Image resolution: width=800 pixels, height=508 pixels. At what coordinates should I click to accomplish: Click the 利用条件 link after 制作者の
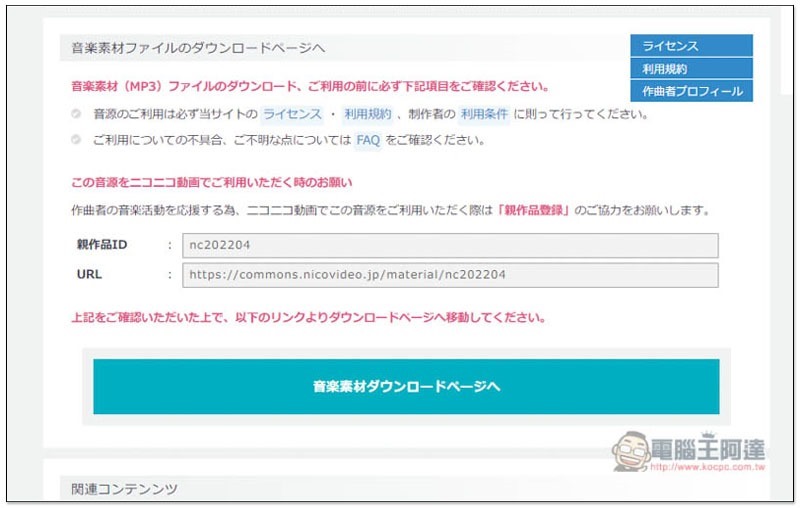coord(484,114)
